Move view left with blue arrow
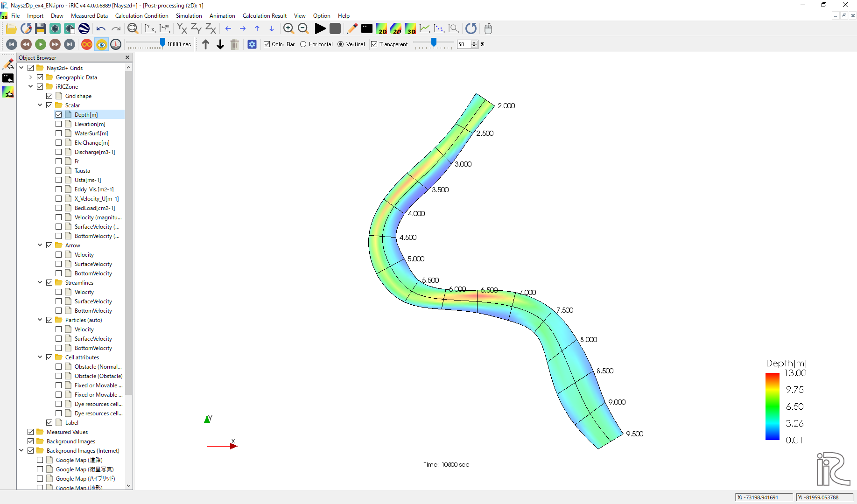The width and height of the screenshot is (857, 504). click(228, 29)
